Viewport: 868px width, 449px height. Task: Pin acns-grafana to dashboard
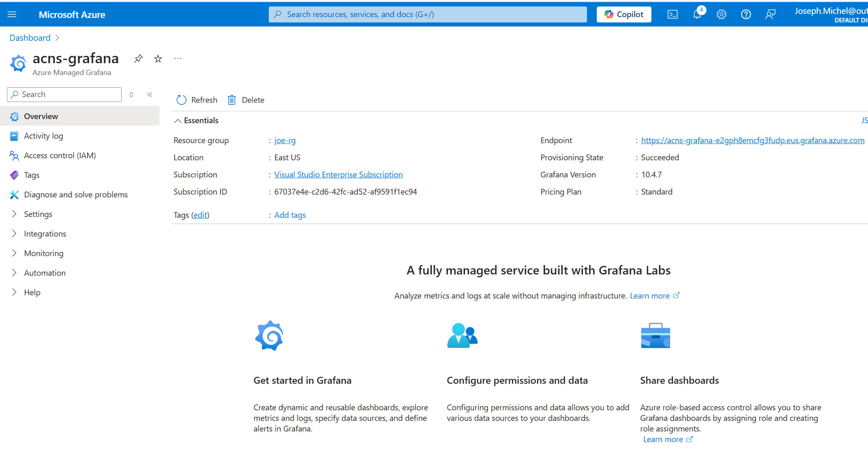click(x=138, y=59)
